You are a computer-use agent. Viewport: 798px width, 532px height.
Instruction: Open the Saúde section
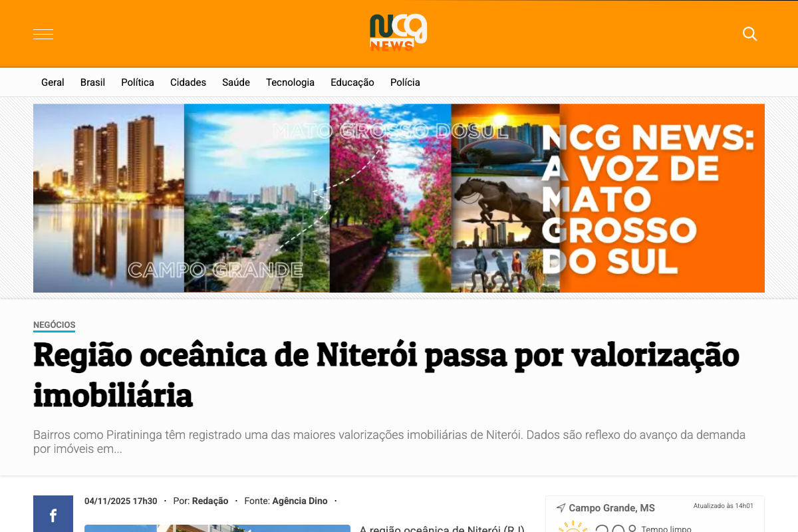236,82
